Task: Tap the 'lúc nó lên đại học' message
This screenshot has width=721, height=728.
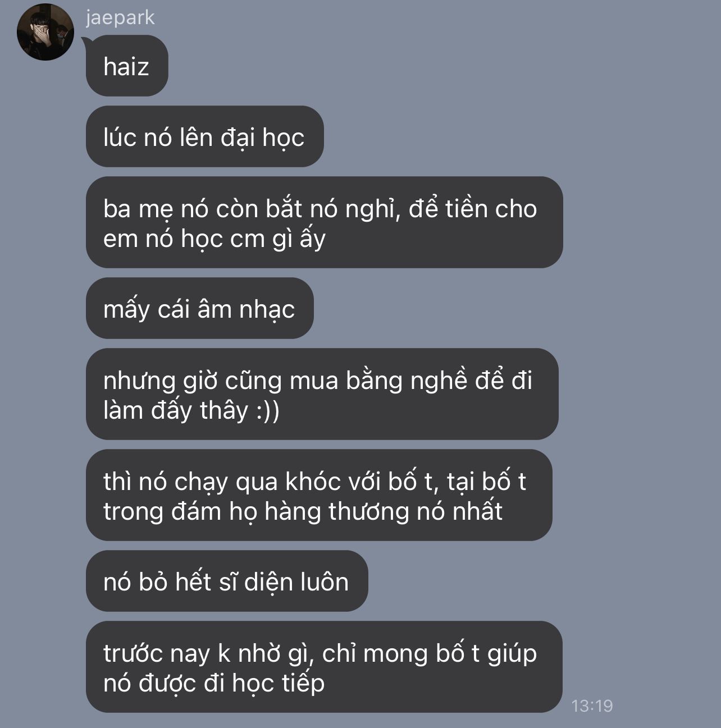Action: (x=205, y=136)
